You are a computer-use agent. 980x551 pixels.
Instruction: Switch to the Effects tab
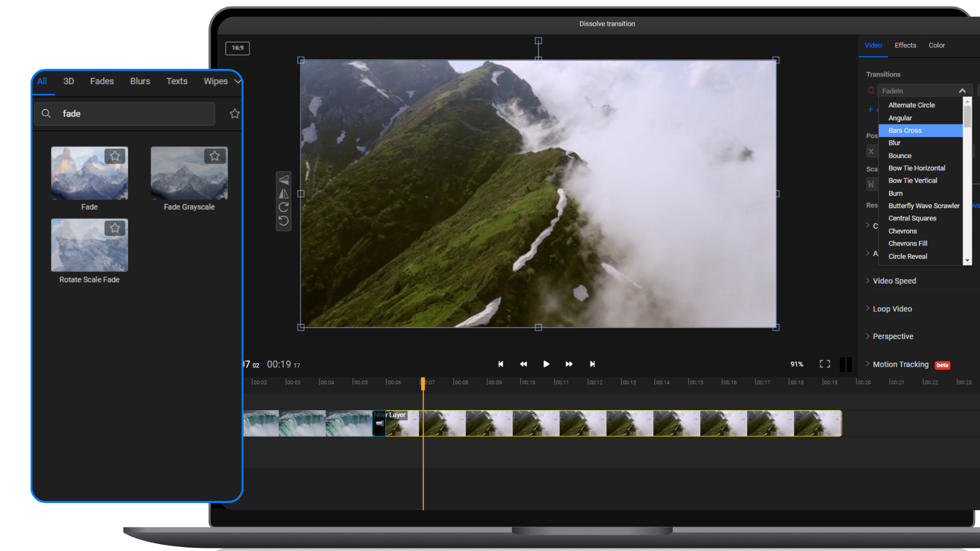click(905, 45)
